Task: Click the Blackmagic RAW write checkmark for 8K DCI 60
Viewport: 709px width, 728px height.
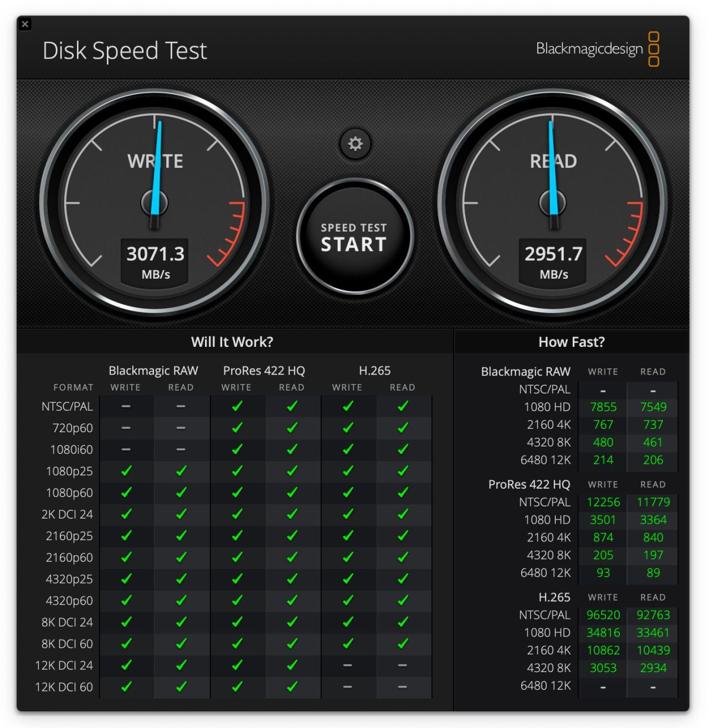Action: (126, 644)
